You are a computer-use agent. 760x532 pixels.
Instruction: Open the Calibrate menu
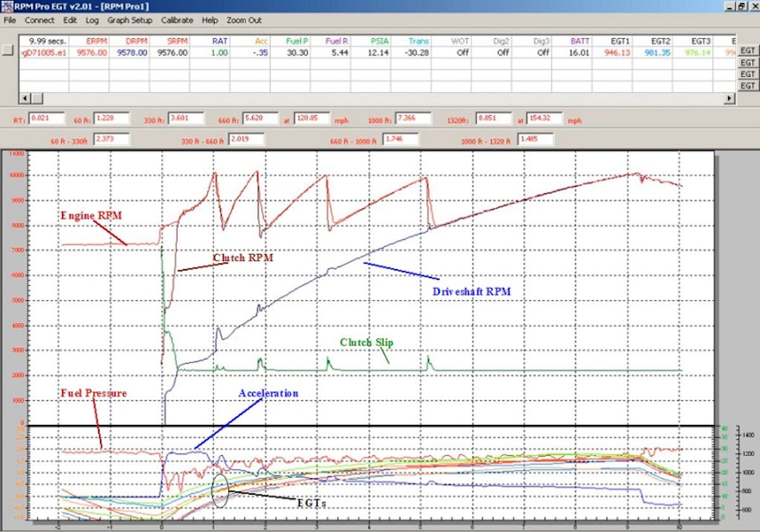click(x=177, y=20)
